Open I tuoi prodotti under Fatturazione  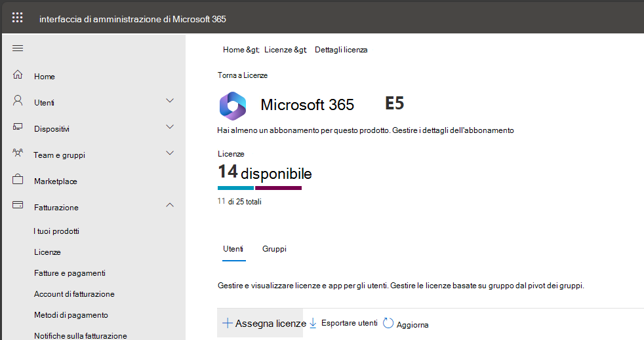[x=56, y=231]
